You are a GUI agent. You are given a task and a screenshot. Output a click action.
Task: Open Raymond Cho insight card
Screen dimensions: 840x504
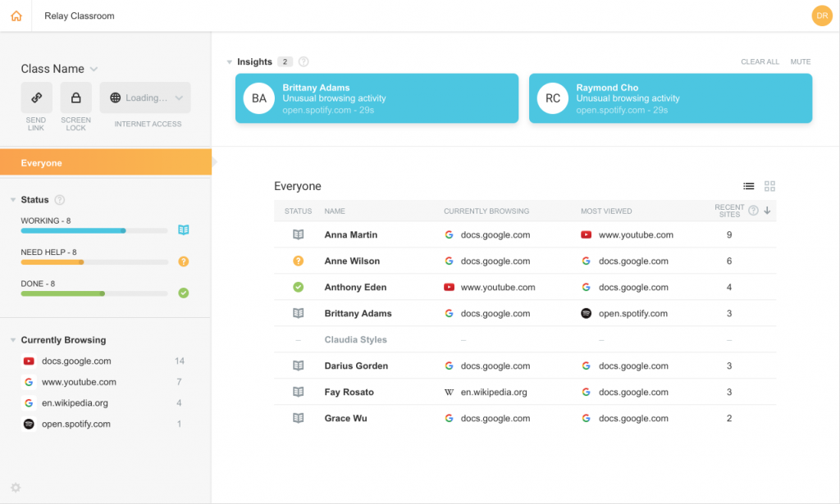[670, 98]
